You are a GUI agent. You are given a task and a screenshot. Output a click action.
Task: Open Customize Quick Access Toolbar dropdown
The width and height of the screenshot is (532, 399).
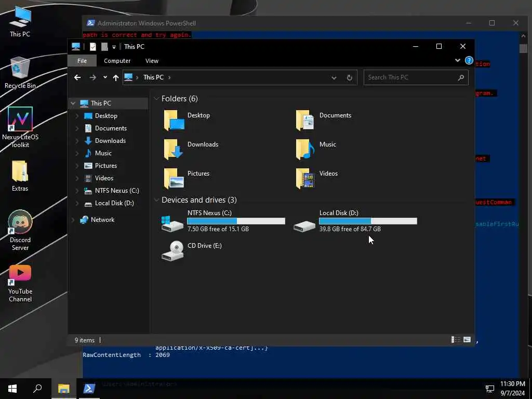click(114, 47)
